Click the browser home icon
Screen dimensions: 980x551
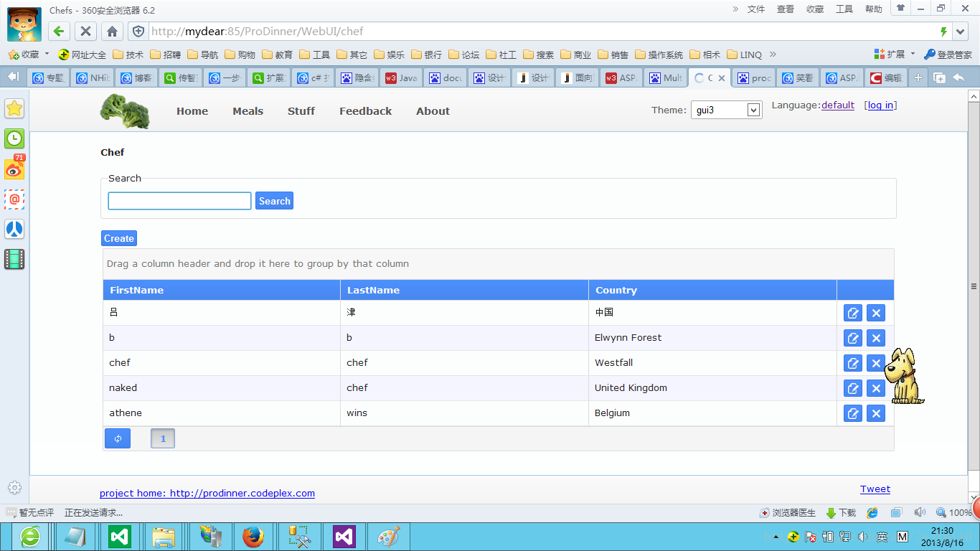tap(112, 32)
